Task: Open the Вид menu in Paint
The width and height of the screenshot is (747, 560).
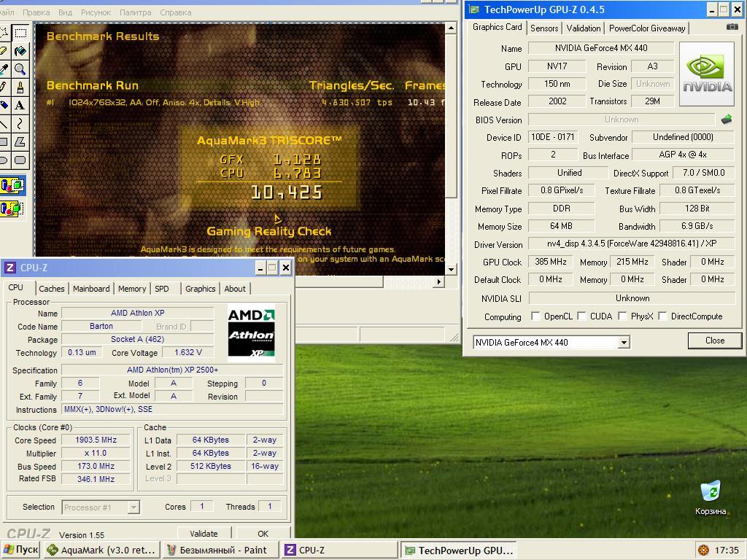Action: coord(65,12)
